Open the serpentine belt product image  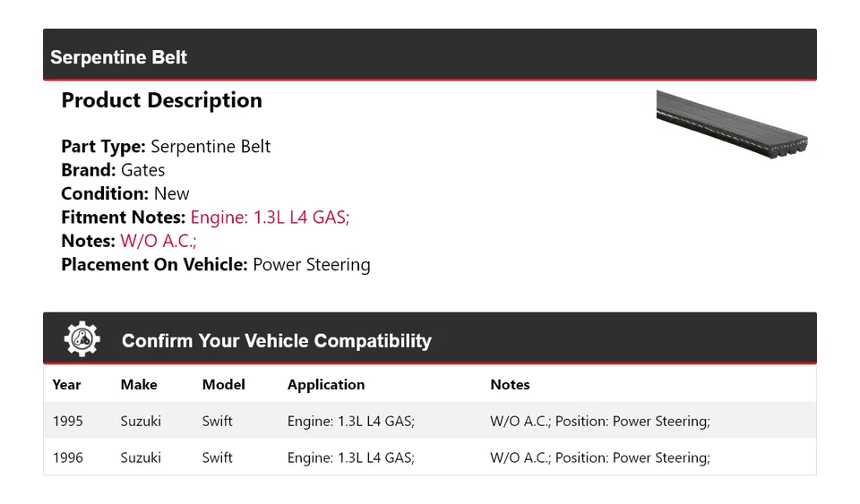[732, 123]
